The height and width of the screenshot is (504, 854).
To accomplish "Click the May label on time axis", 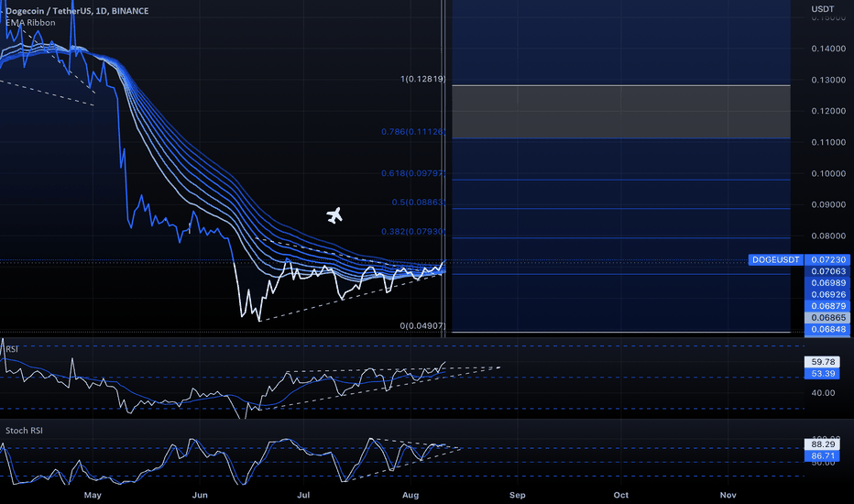I will 93,495.
